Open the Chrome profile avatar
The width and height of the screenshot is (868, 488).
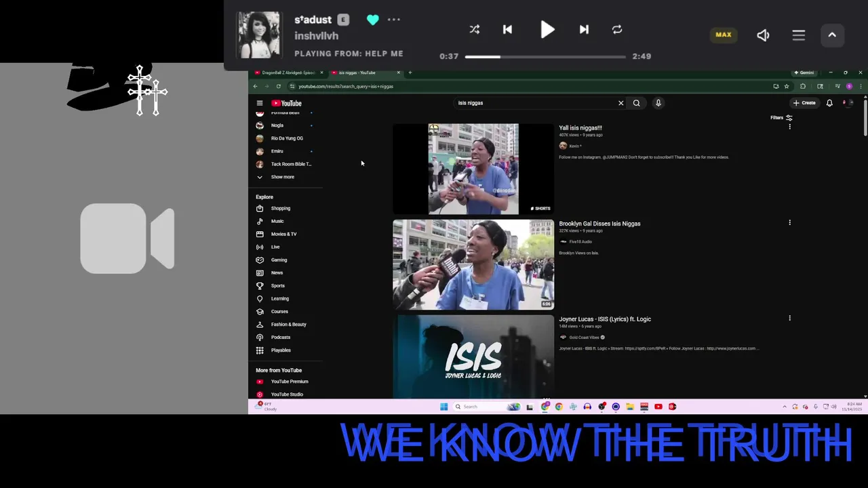click(x=849, y=86)
